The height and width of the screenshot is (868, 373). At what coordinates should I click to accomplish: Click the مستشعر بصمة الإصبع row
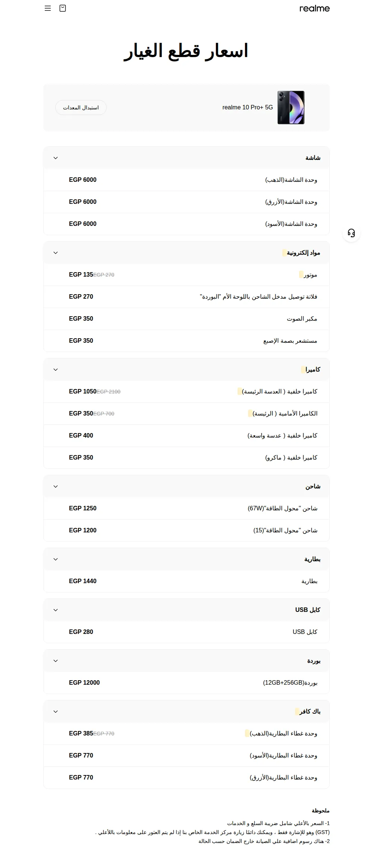(186, 341)
